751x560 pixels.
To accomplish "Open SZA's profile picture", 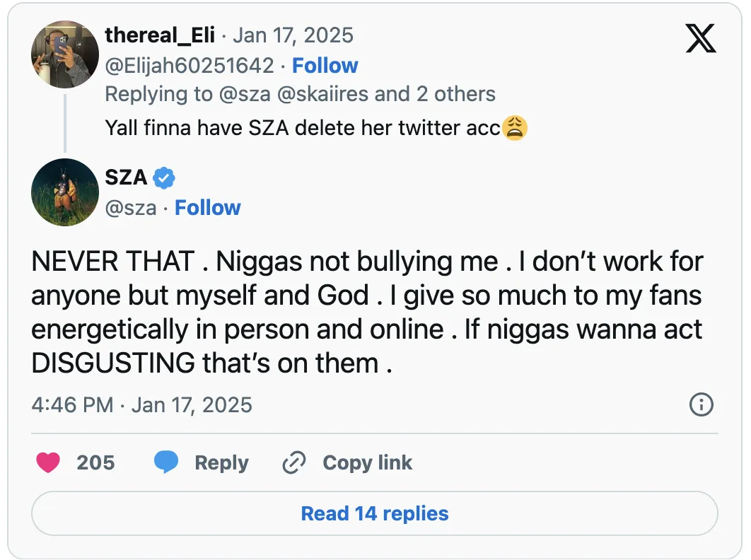I will [64, 192].
